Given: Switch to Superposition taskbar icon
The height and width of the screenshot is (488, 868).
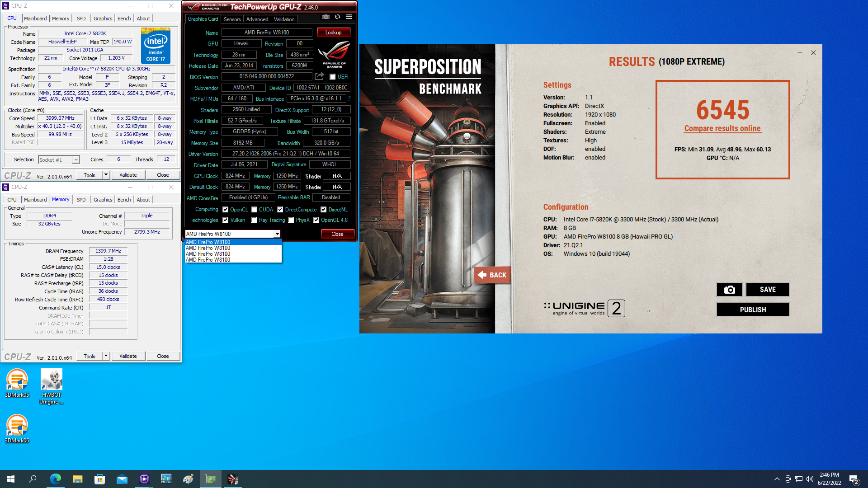Looking at the screenshot, I should tap(232, 479).
